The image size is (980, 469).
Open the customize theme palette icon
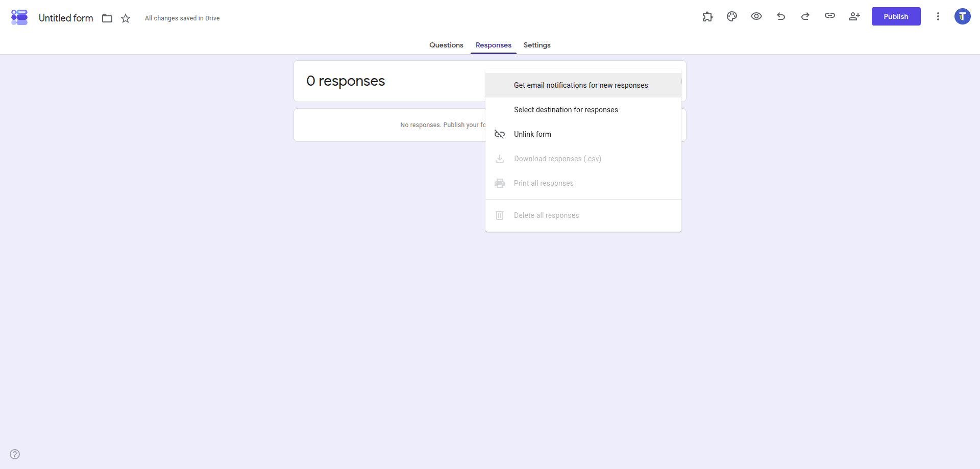tap(732, 16)
